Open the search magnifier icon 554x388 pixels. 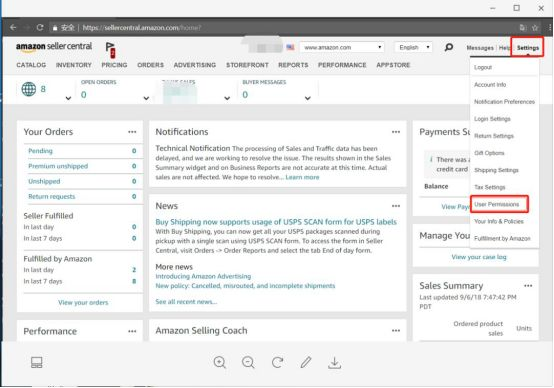449,47
